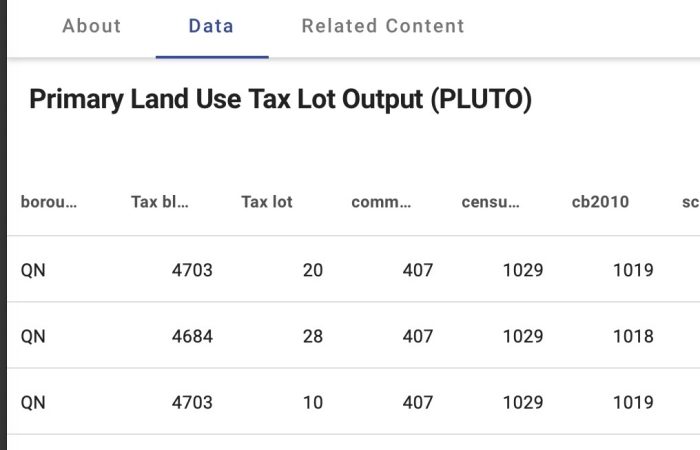Click the tax lot 28 cell

[312, 336]
